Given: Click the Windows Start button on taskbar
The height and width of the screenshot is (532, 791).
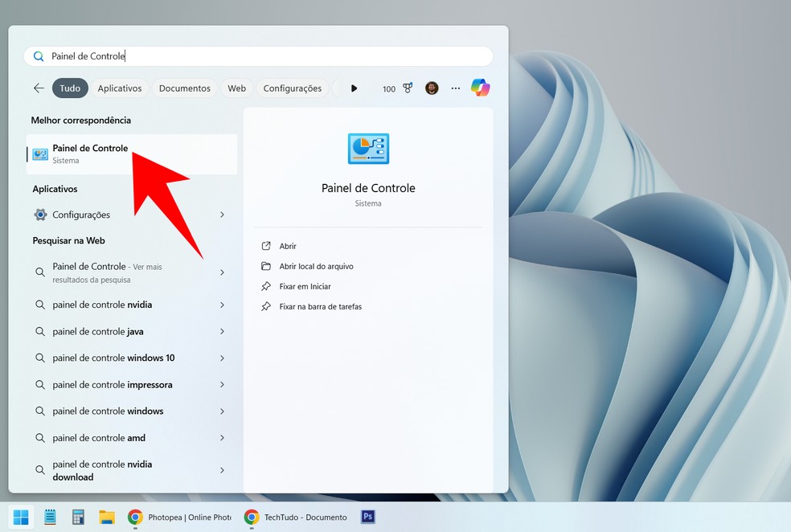Looking at the screenshot, I should (x=21, y=517).
